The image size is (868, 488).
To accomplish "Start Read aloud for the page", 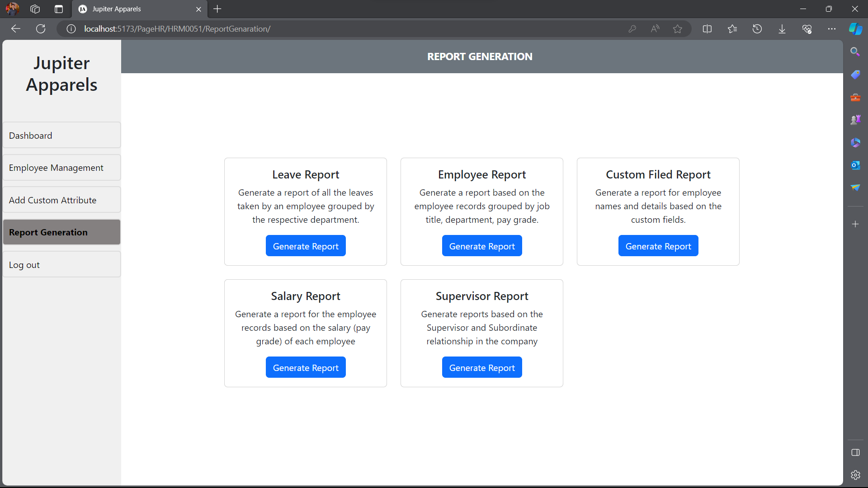I will [656, 28].
